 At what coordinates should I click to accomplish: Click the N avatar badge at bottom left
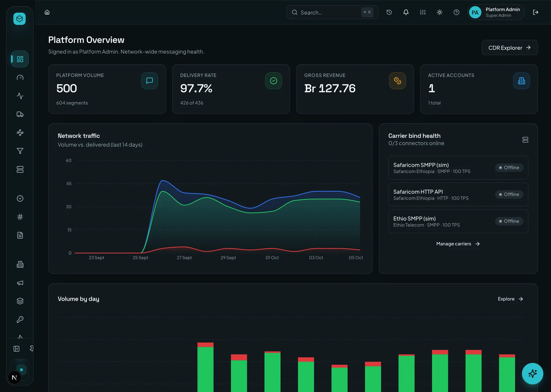click(14, 378)
